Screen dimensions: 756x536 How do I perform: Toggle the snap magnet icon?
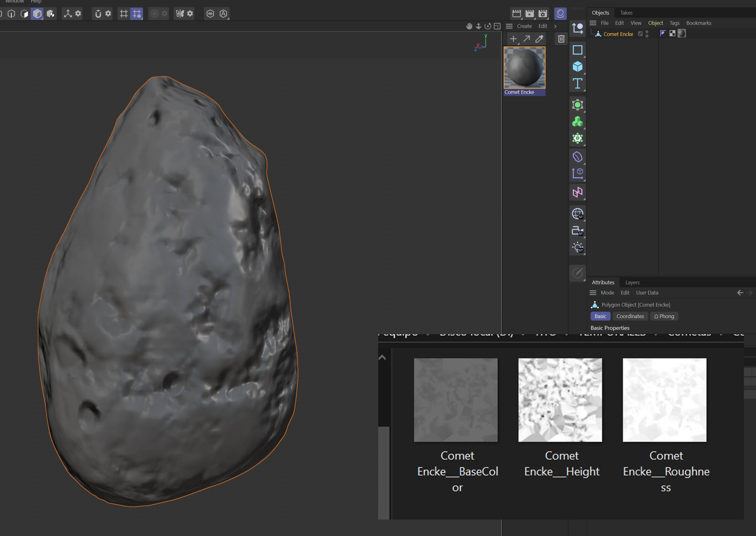coord(98,14)
